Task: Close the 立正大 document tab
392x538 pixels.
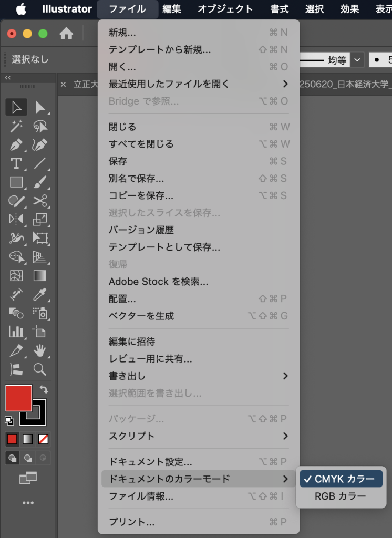Action: point(63,84)
